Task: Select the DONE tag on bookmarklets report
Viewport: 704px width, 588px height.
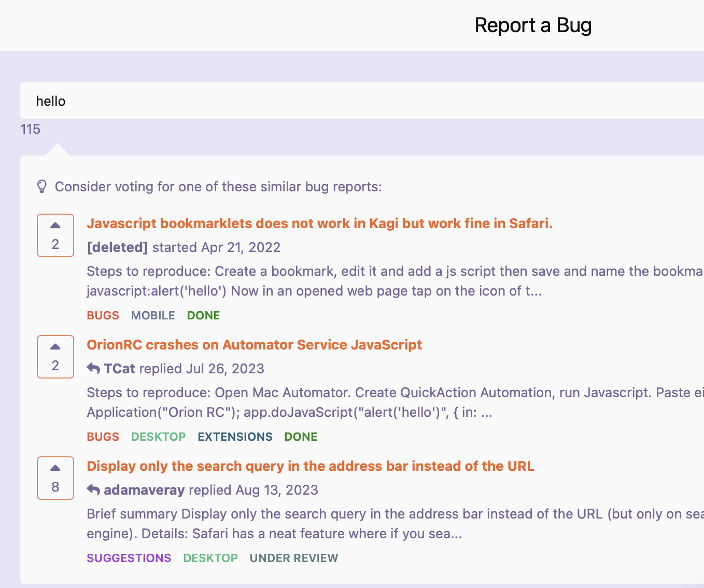Action: click(x=203, y=315)
